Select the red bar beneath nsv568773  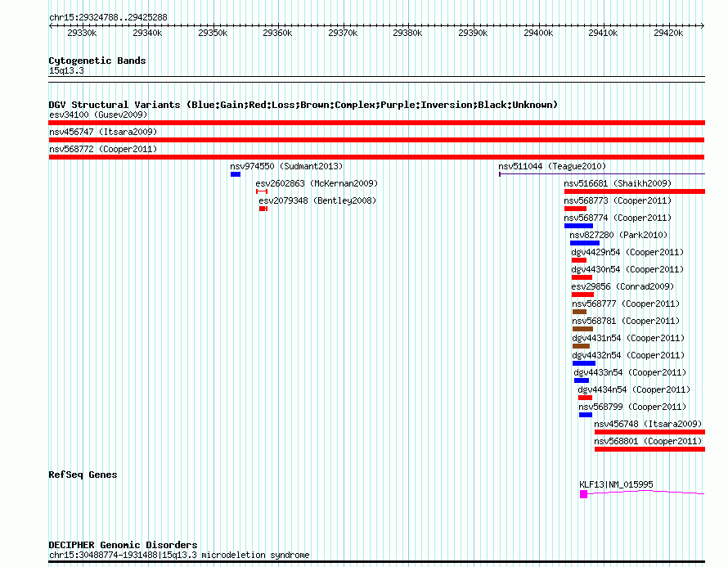click(575, 209)
